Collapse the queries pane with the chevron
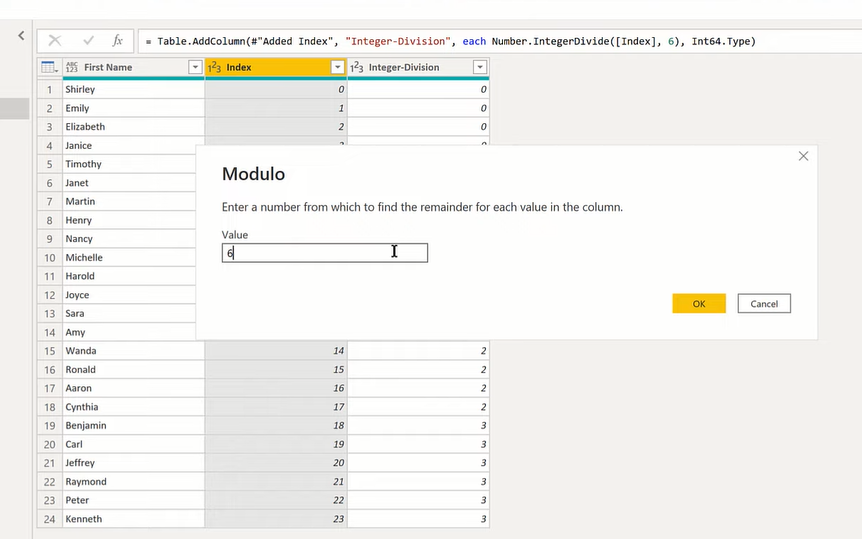Screen dimensions: 862x539 [21, 36]
